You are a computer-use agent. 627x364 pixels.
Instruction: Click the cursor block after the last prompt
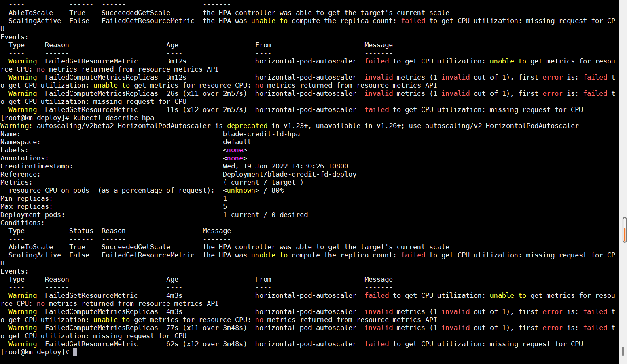75,352
